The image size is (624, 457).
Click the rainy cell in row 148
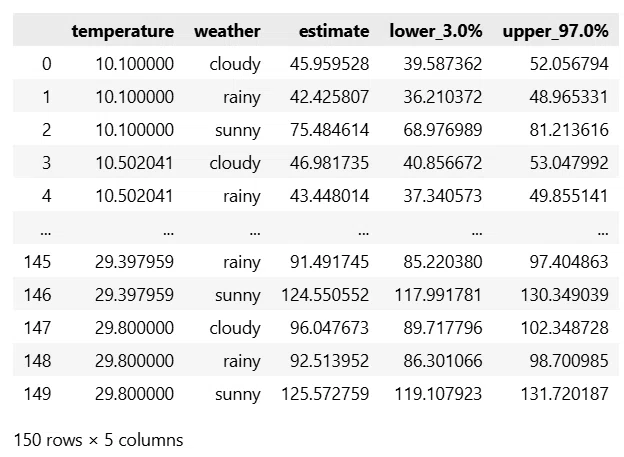[242, 361]
